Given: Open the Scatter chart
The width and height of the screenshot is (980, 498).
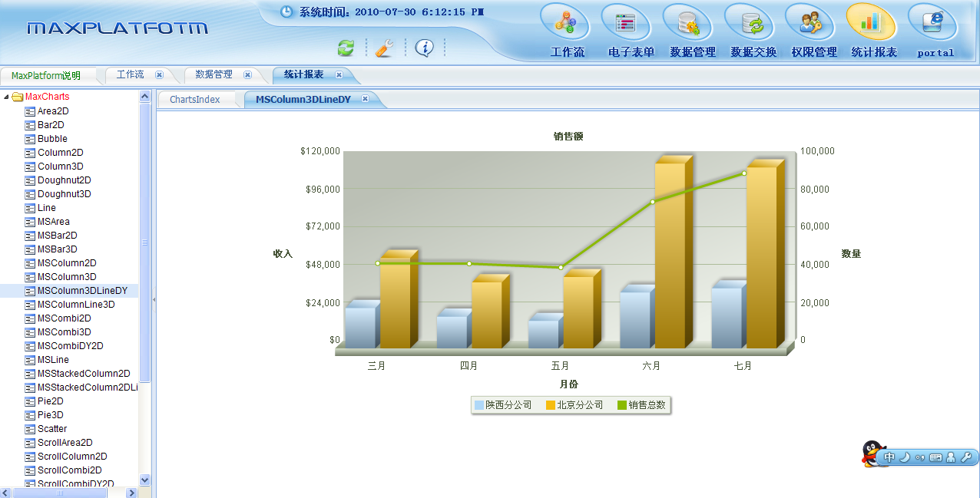Looking at the screenshot, I should (52, 429).
